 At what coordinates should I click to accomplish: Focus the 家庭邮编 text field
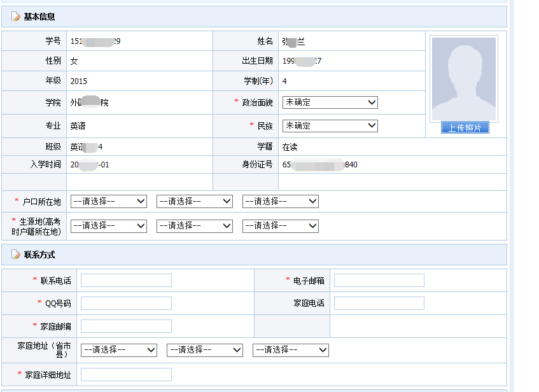[x=126, y=326]
